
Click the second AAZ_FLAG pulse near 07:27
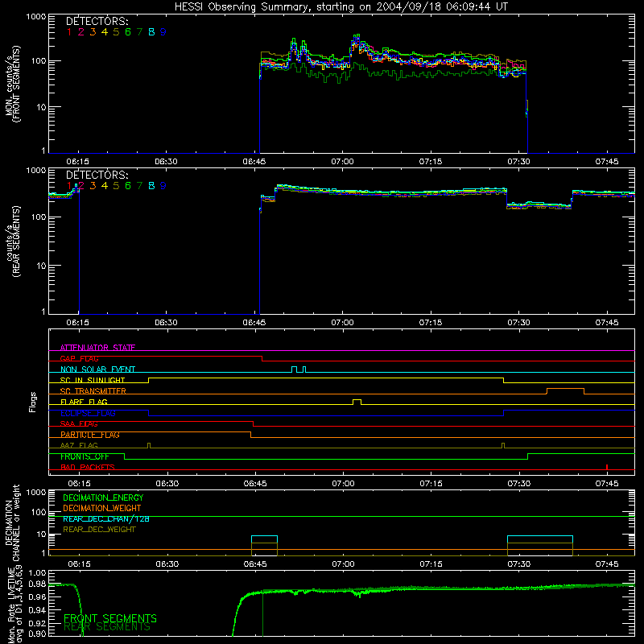click(503, 446)
